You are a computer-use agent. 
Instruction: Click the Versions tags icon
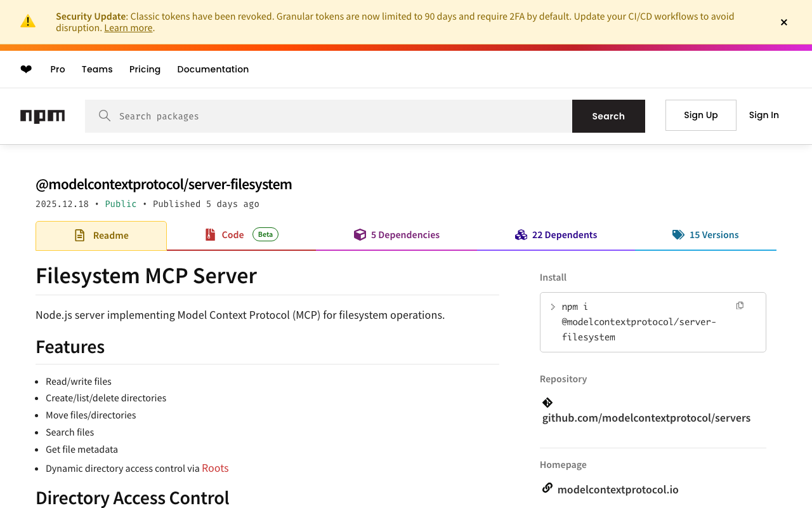pos(678,235)
